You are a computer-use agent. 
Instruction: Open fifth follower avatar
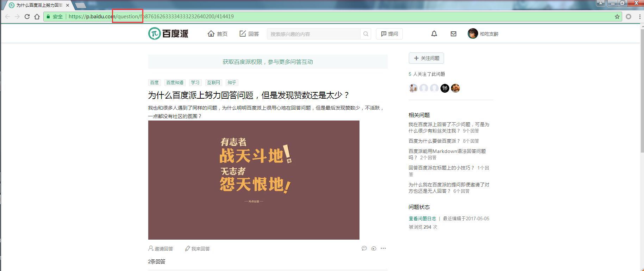(455, 88)
